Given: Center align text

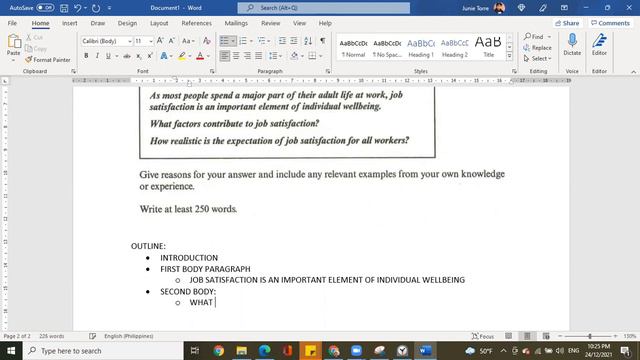Looking at the screenshot, I should pos(236,56).
